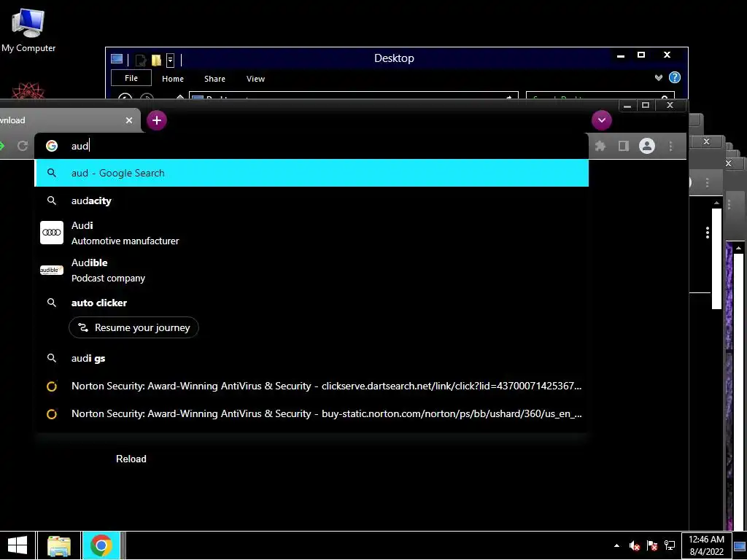Click Explorer help question mark icon
Viewport: 747px width, 560px height.
coord(675,77)
